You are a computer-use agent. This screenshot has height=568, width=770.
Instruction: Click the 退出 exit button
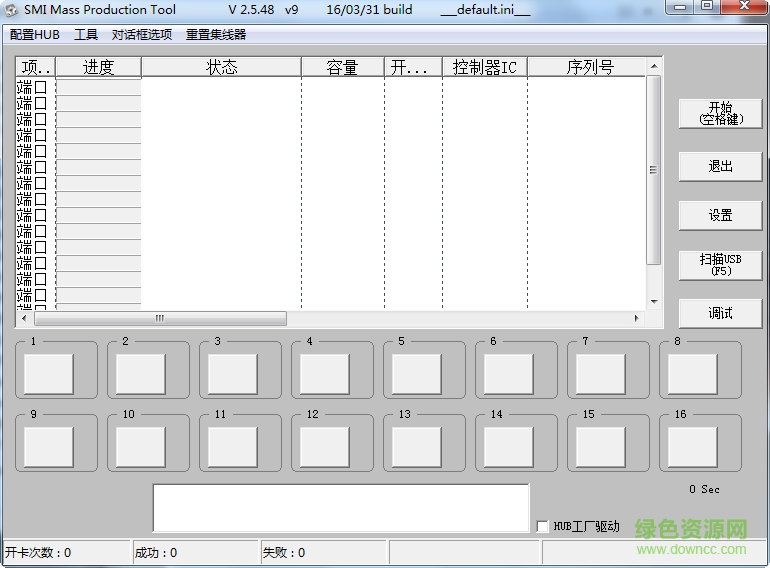coord(720,166)
